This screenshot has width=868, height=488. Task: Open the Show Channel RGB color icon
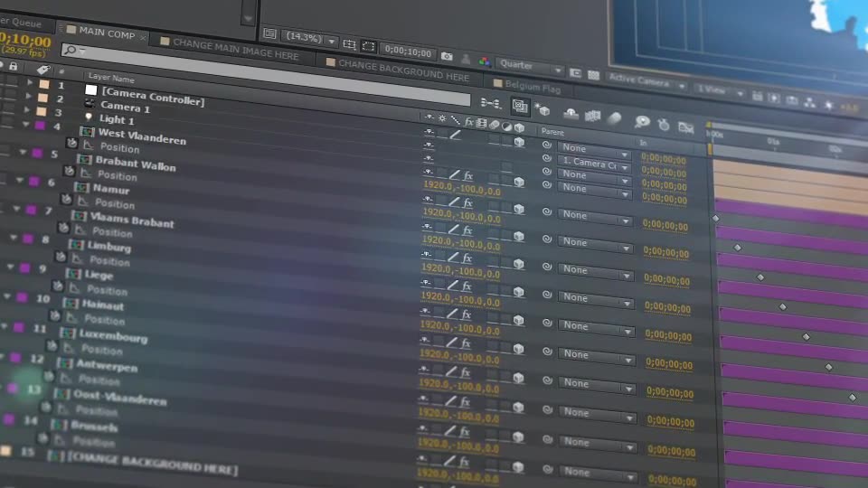coord(485,61)
